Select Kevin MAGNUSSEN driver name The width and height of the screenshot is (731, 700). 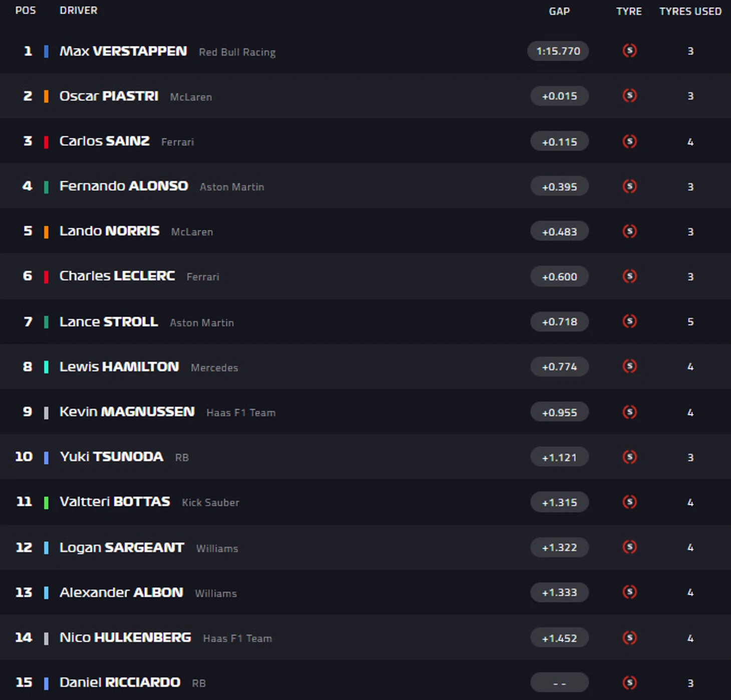coord(127,412)
